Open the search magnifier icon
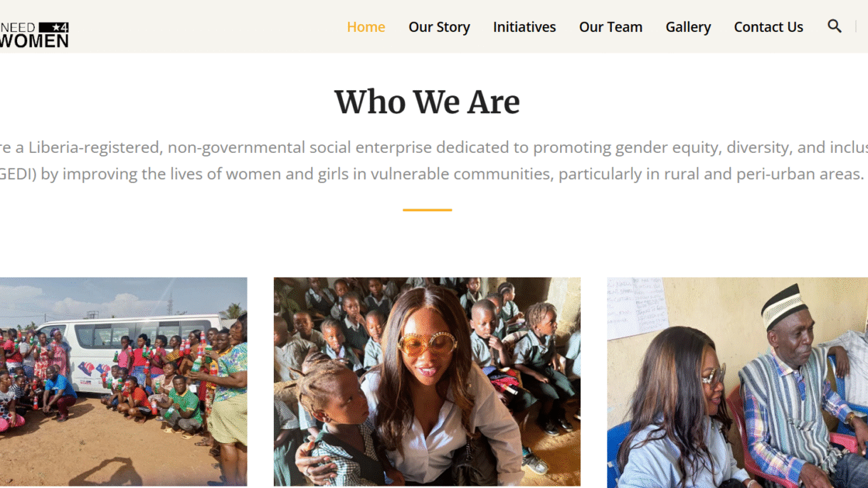This screenshot has height=488, width=868. 835,26
